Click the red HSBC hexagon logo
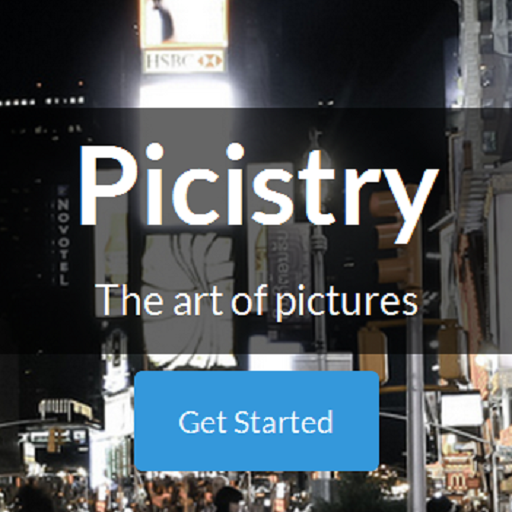Viewport: 512px width, 512px height. tap(210, 61)
